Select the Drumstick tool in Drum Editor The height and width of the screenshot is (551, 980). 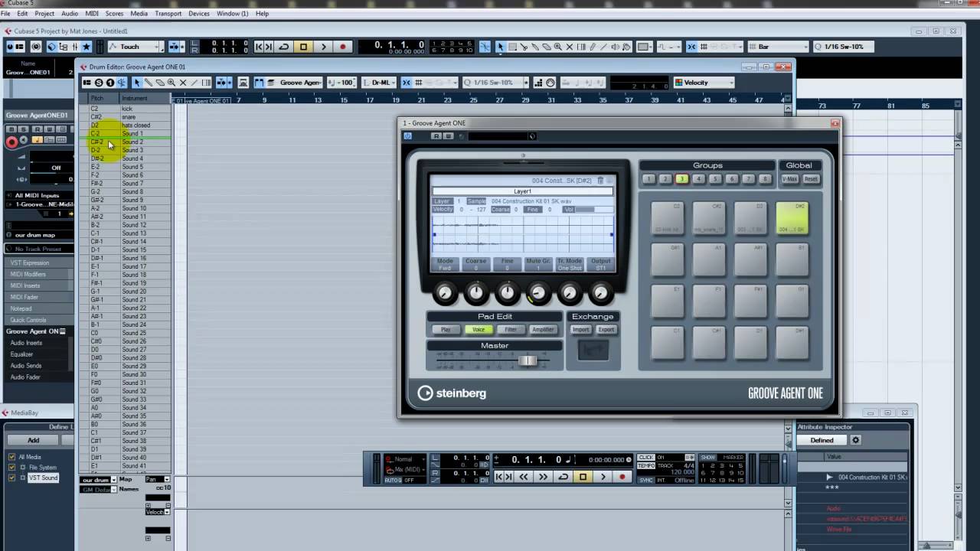click(149, 83)
